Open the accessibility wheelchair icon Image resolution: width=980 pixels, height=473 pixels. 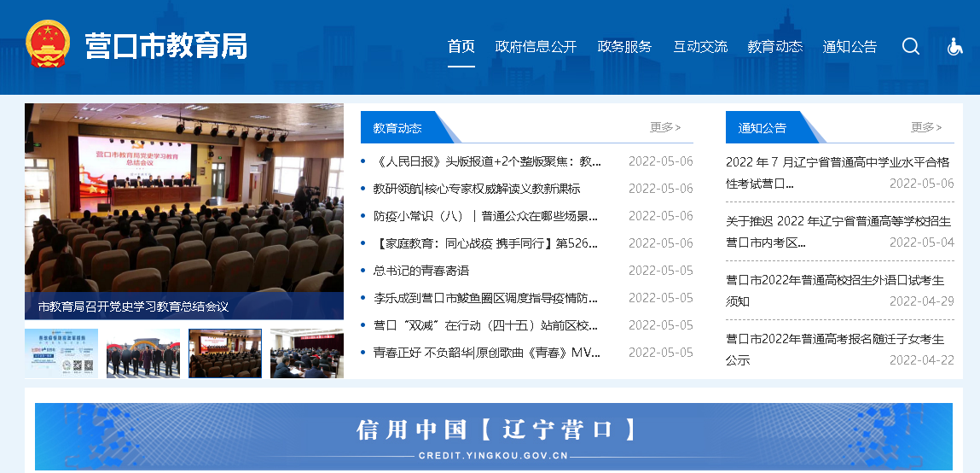tap(954, 47)
